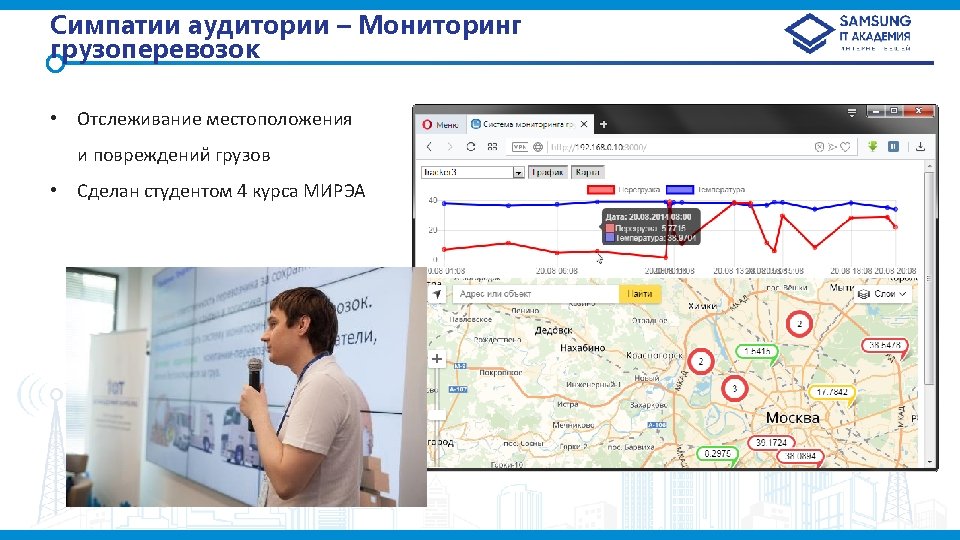Click the Нахабино label on the map
Image resolution: width=960 pixels, height=540 pixels.
click(582, 348)
